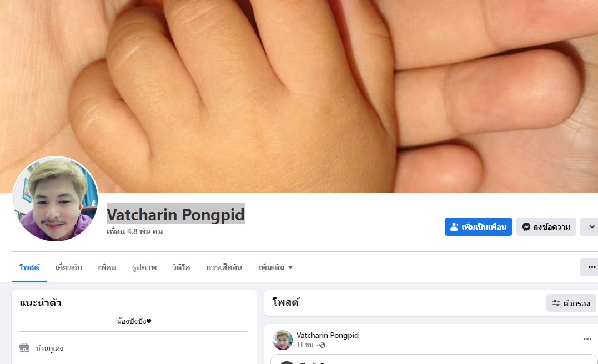This screenshot has width=598, height=364.
Task: Click the ส่งข้อความ button
Action: 546,227
